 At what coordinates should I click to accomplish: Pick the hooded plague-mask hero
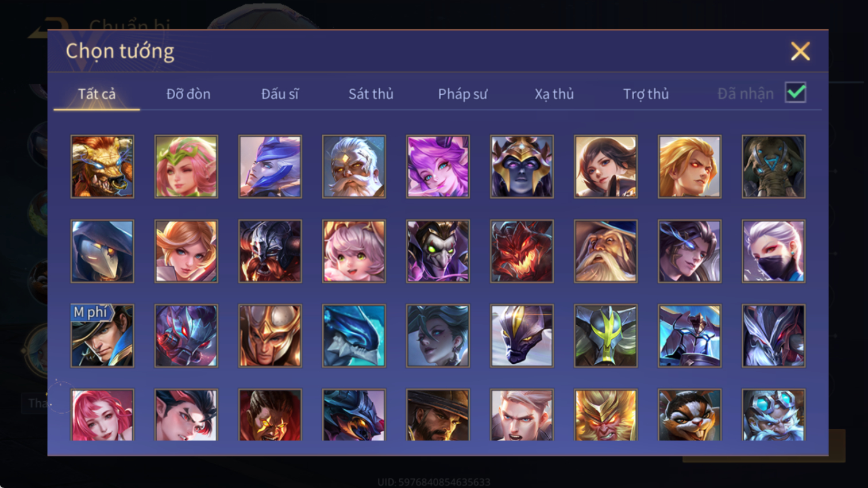click(x=102, y=251)
